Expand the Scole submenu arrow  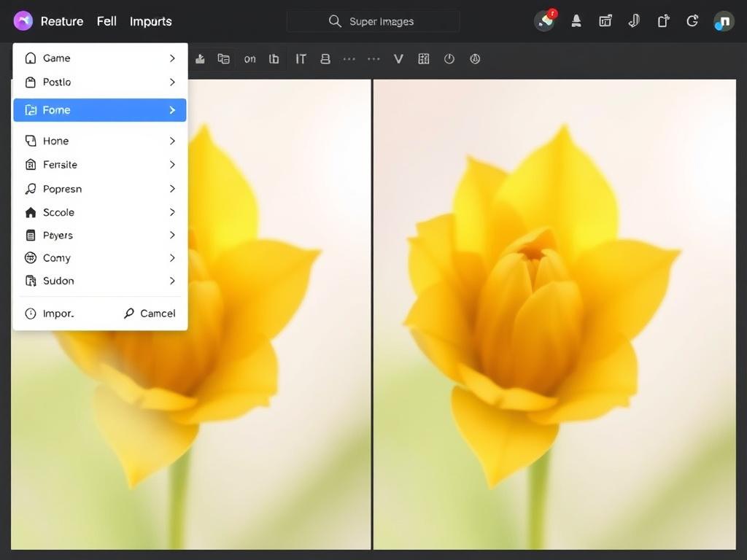pyautogui.click(x=172, y=212)
